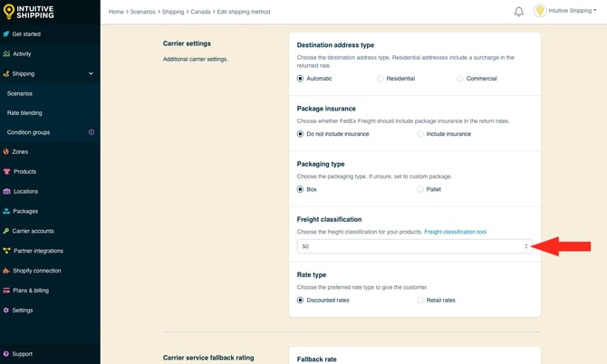Go to Packages page
This screenshot has height=364, width=607.
coord(25,211)
